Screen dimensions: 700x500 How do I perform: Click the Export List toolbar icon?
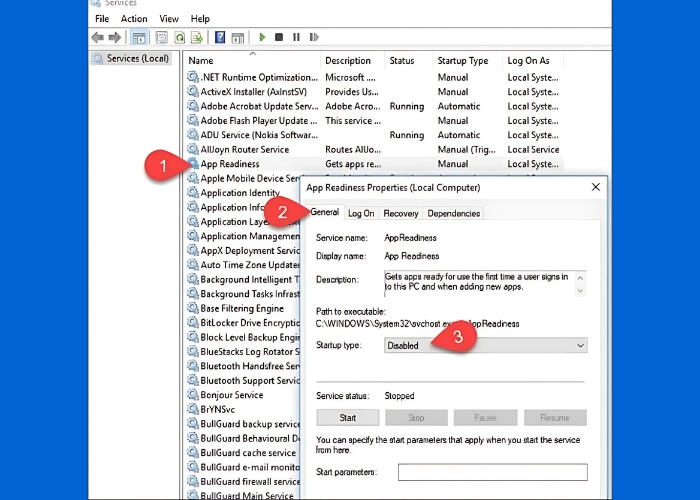198,37
